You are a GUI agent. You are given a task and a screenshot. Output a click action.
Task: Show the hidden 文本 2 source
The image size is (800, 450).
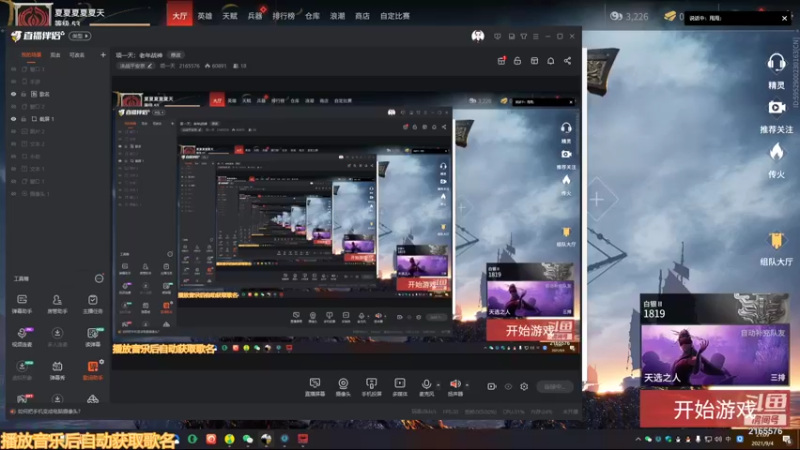(13, 144)
